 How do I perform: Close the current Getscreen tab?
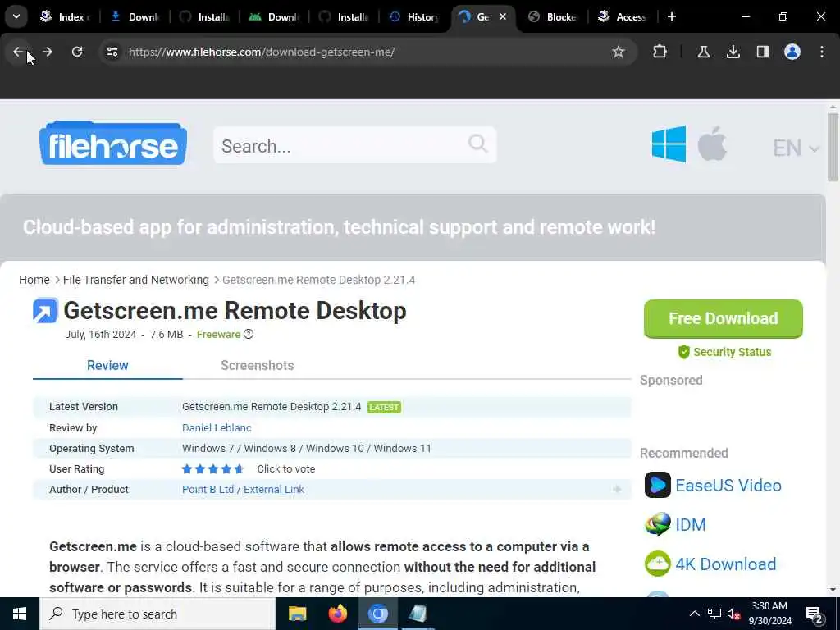(503, 16)
